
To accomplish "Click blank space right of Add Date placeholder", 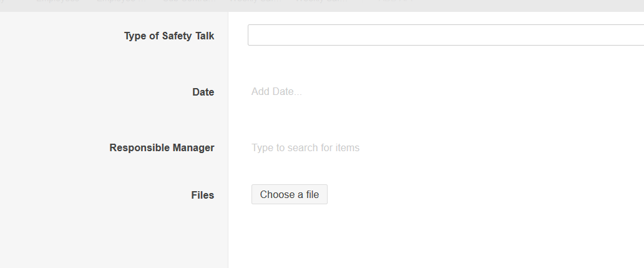I will click(x=468, y=92).
